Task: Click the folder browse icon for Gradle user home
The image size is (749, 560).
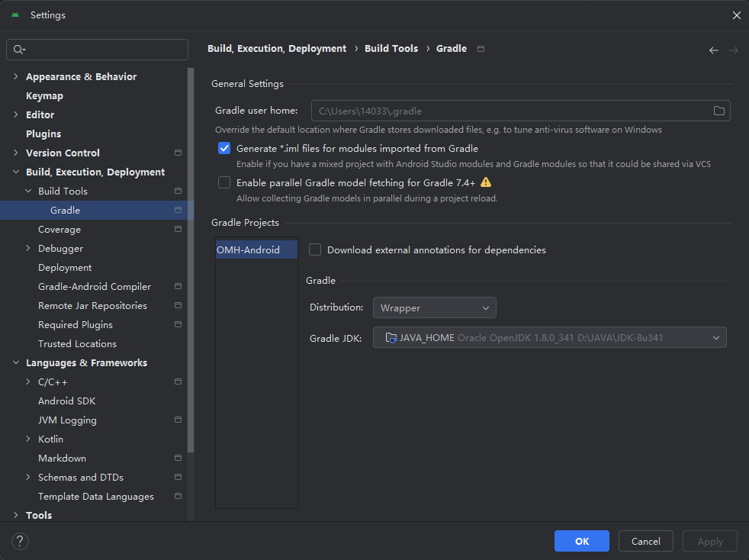Action: [719, 111]
